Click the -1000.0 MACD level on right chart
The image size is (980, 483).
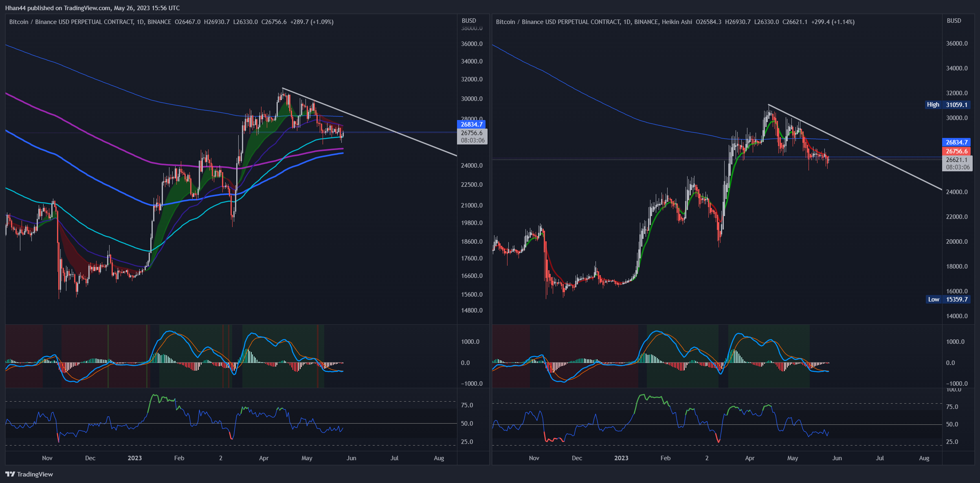957,384
